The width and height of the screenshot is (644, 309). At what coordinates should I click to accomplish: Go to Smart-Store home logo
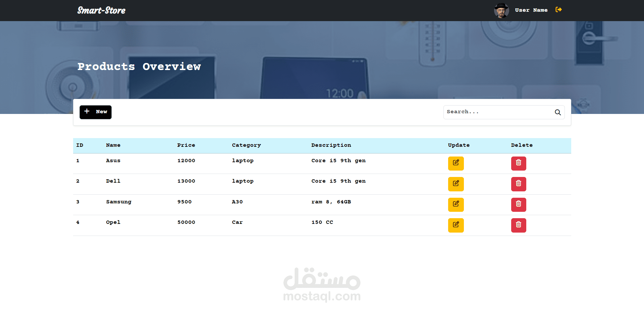[x=101, y=10]
